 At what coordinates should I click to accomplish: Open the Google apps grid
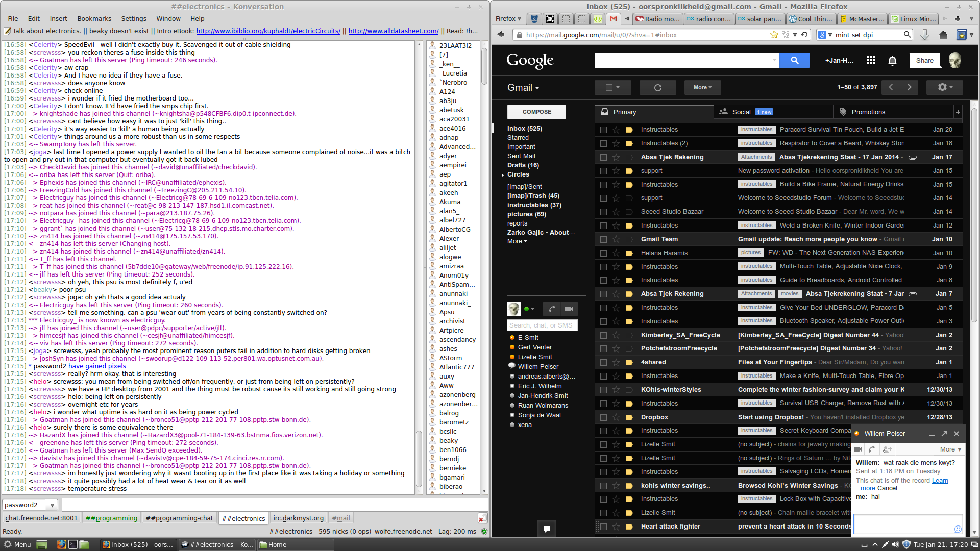pos(871,60)
